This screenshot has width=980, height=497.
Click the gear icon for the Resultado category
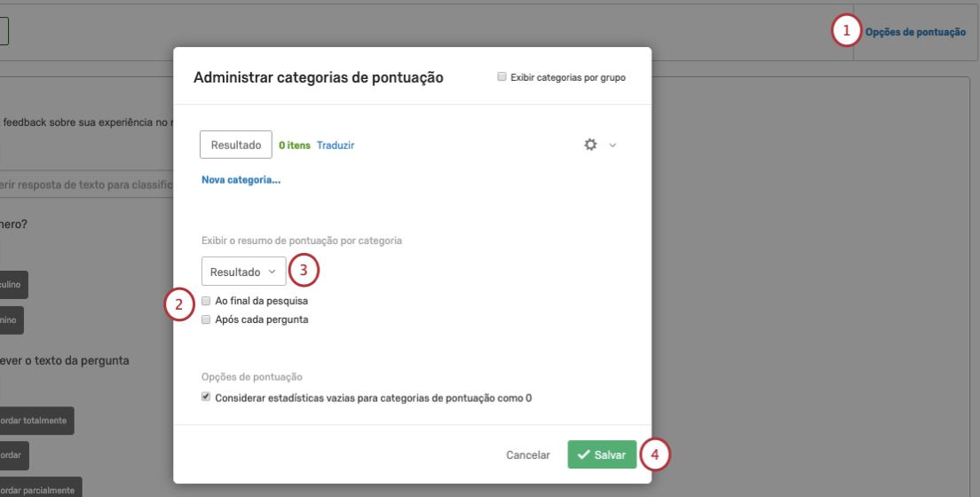point(590,145)
